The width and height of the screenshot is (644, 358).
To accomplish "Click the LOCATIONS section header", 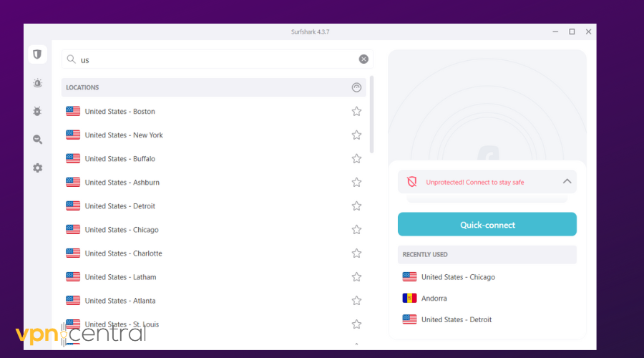I will tap(213, 87).
